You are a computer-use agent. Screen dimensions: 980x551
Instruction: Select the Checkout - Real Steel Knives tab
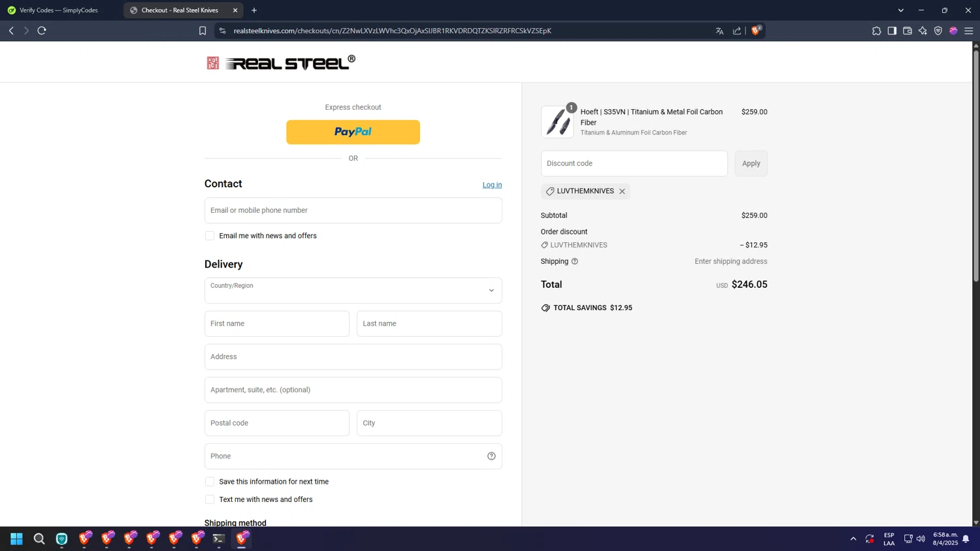(x=180, y=10)
